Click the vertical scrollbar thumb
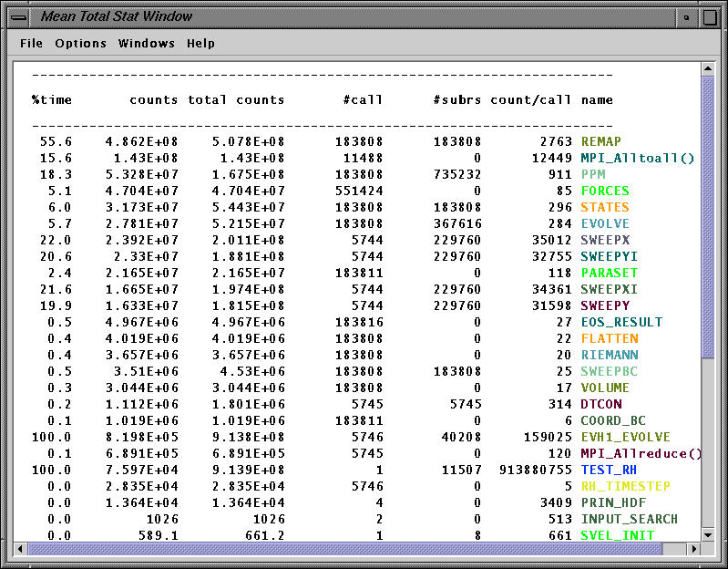 point(708,217)
